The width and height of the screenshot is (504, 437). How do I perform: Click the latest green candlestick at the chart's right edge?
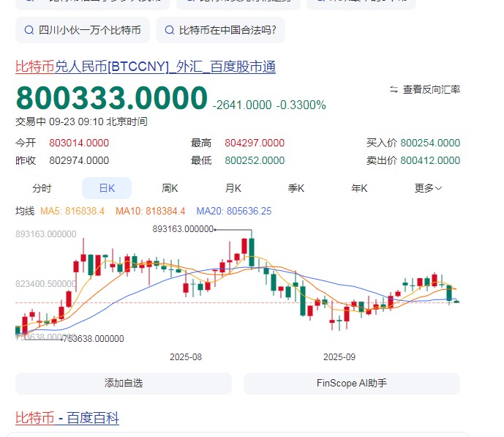pyautogui.click(x=456, y=302)
